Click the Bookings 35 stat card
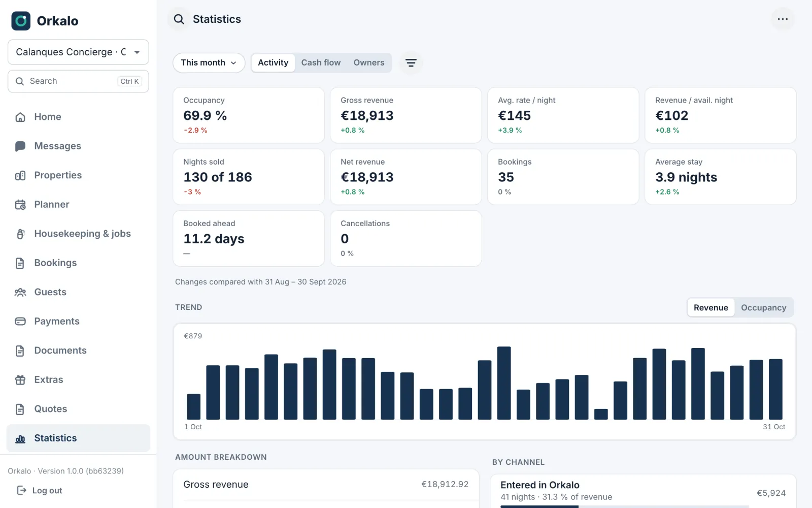812x508 pixels. point(563,177)
